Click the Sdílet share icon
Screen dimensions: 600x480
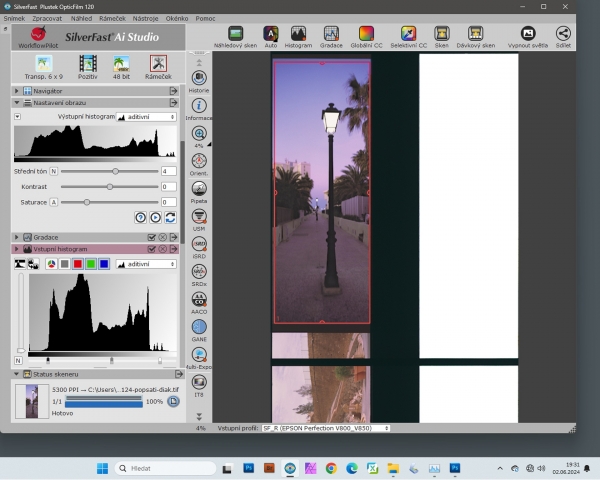pos(563,37)
